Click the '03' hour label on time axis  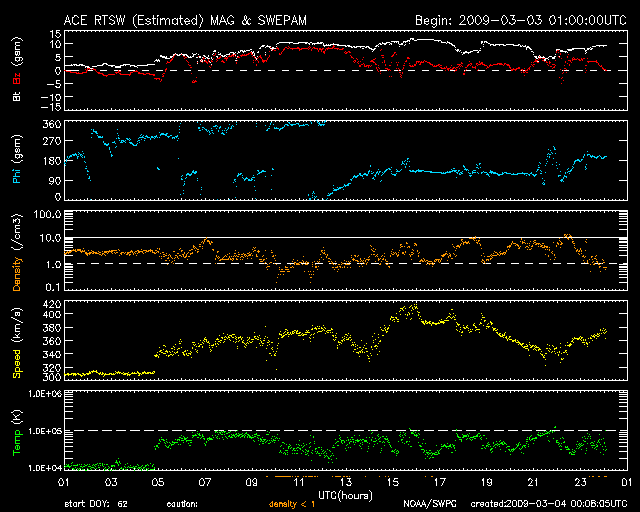(111, 483)
